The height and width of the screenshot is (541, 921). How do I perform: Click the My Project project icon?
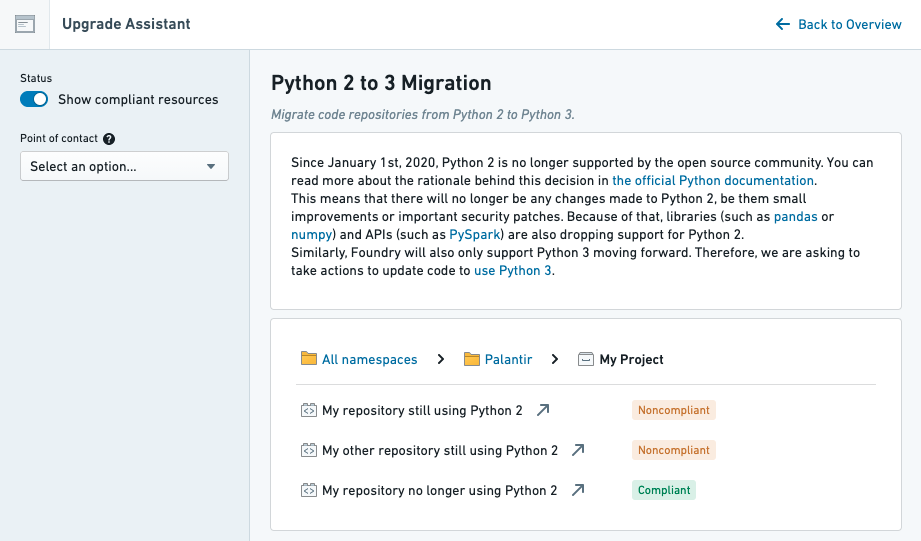pyautogui.click(x=586, y=359)
